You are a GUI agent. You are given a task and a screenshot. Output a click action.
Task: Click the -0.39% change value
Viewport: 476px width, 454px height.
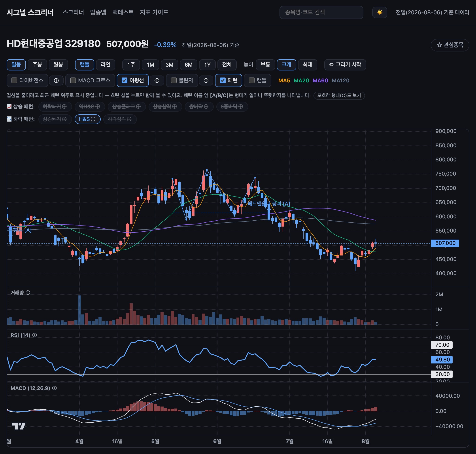click(165, 45)
